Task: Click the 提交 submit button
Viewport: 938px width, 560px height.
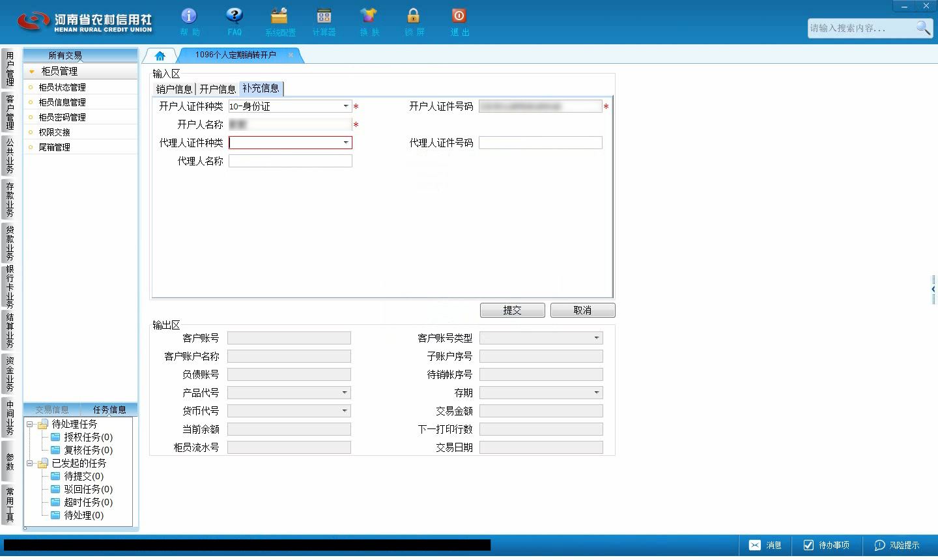Action: tap(513, 311)
